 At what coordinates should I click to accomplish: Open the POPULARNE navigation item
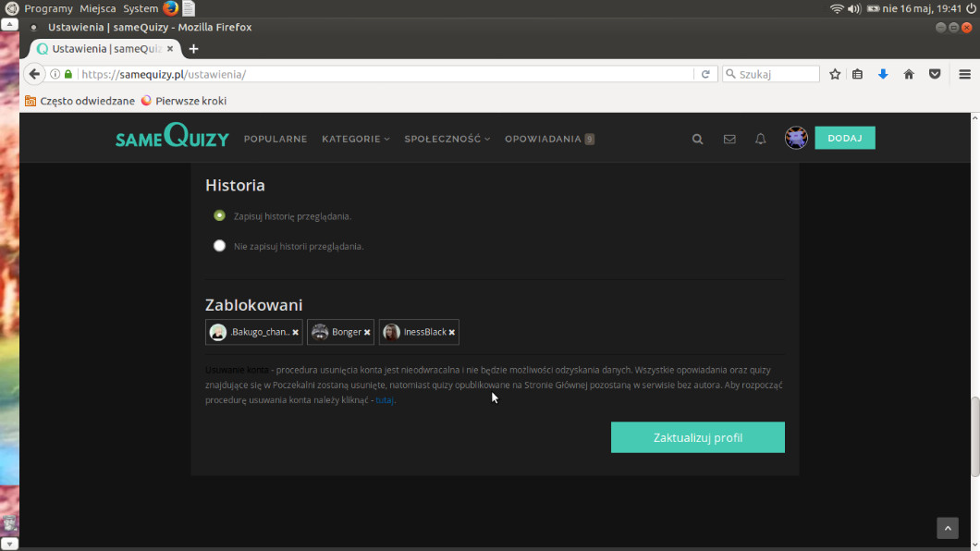pyautogui.click(x=276, y=139)
